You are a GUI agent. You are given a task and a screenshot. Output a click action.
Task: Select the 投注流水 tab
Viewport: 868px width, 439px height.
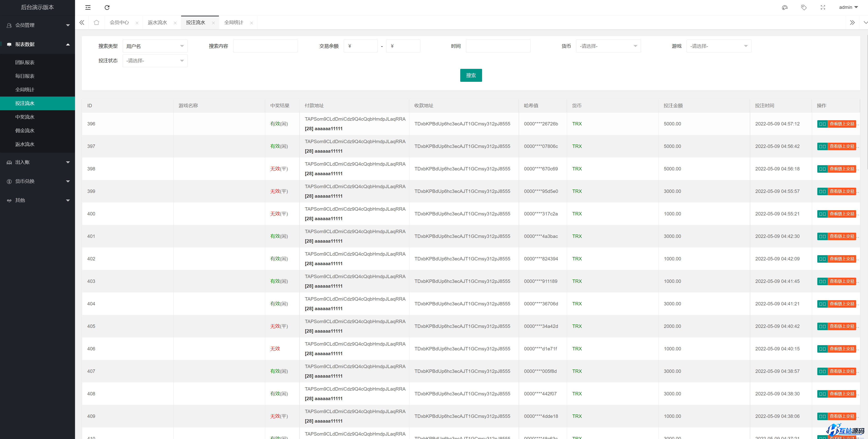pos(195,22)
